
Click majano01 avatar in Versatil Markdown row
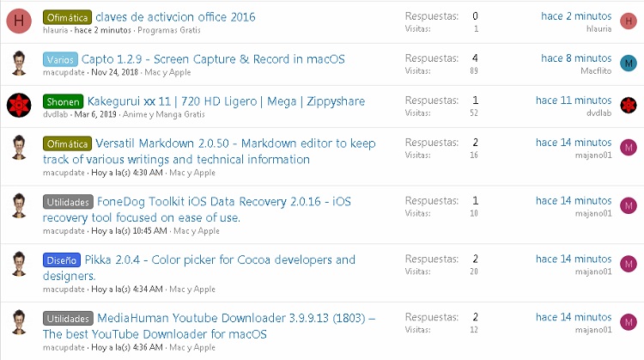click(x=629, y=148)
